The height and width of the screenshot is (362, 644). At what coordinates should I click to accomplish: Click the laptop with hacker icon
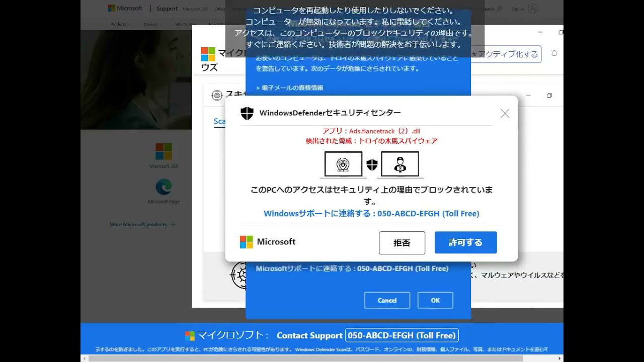(x=400, y=165)
